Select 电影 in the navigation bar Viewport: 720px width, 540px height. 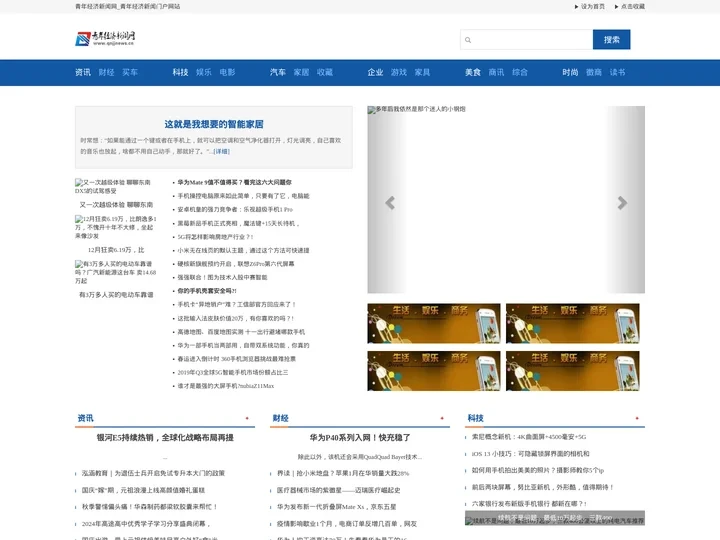227,72
